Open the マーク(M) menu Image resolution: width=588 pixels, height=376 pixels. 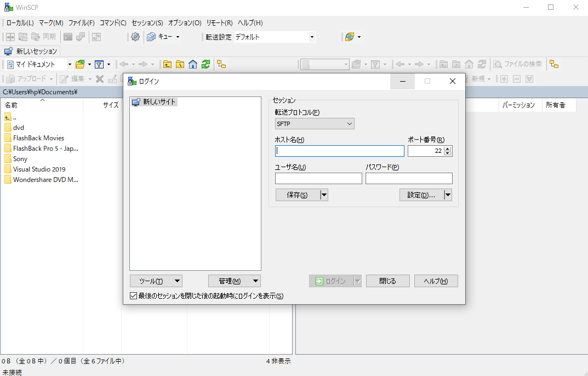[x=51, y=23]
